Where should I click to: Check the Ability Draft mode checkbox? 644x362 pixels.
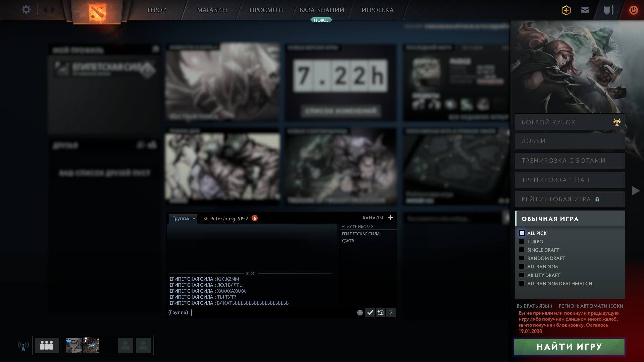pyautogui.click(x=522, y=275)
